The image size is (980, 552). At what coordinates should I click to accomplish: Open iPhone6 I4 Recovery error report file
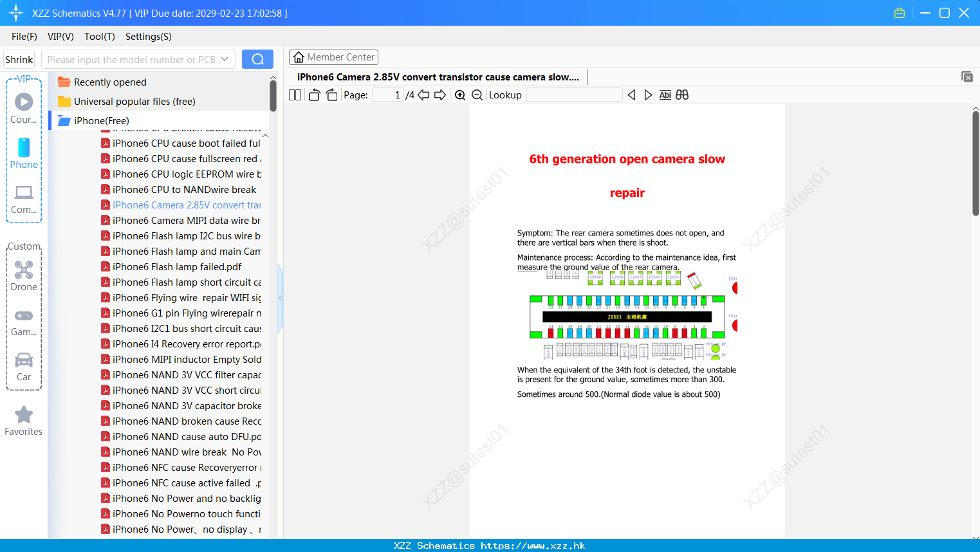[x=181, y=344]
